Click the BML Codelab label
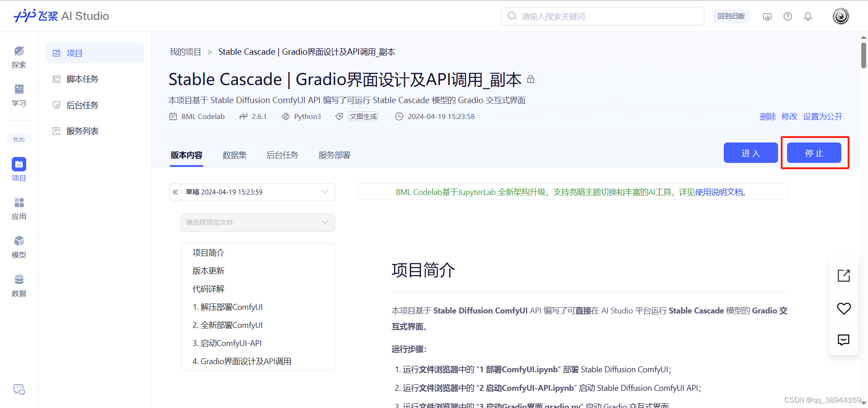This screenshot has height=408, width=868. (x=203, y=117)
